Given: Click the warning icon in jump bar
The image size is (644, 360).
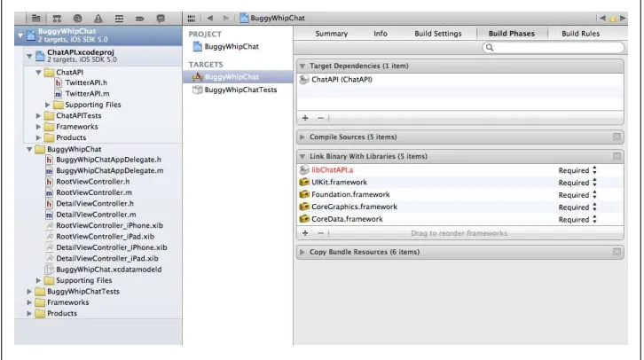Looking at the screenshot, I should click(x=612, y=18).
